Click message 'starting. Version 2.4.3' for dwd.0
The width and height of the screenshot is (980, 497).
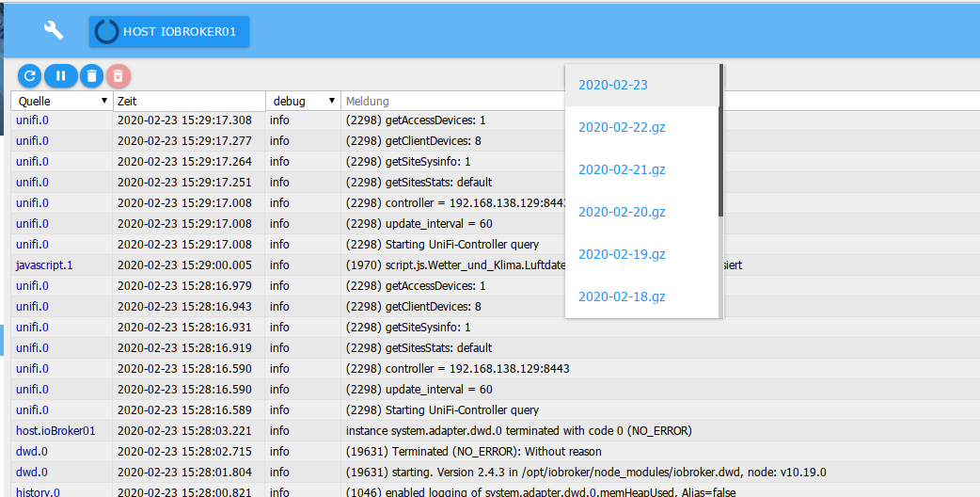pos(586,472)
